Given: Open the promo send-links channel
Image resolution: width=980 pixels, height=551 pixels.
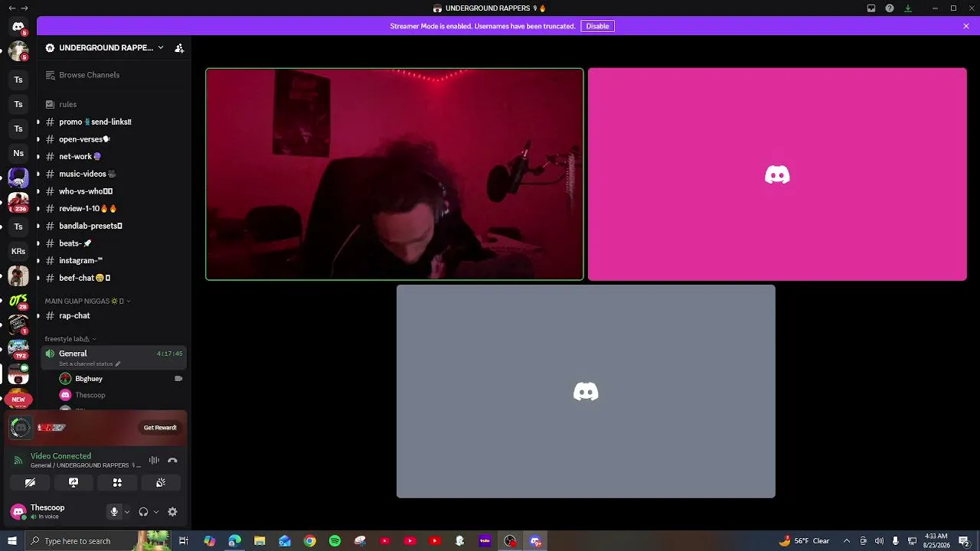Looking at the screenshot, I should 113,122.
